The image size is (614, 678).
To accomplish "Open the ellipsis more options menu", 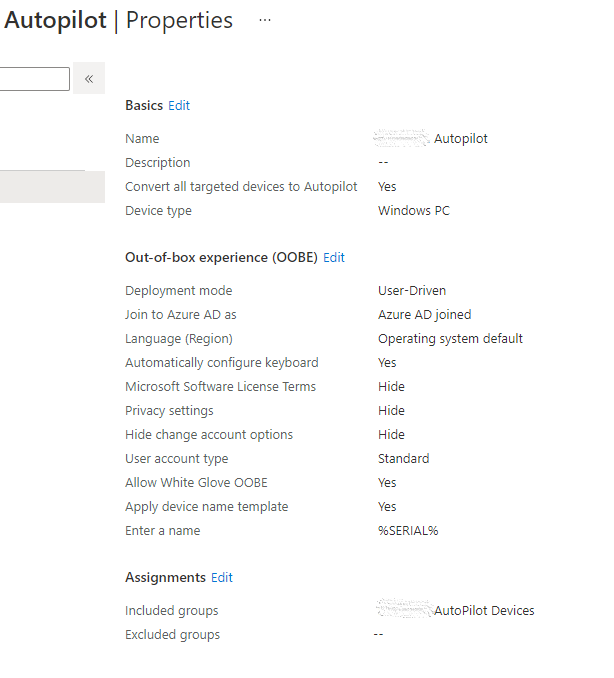I will (x=265, y=20).
